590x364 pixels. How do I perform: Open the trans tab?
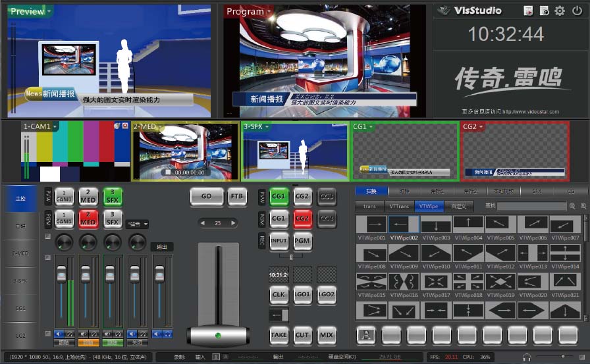pos(370,206)
